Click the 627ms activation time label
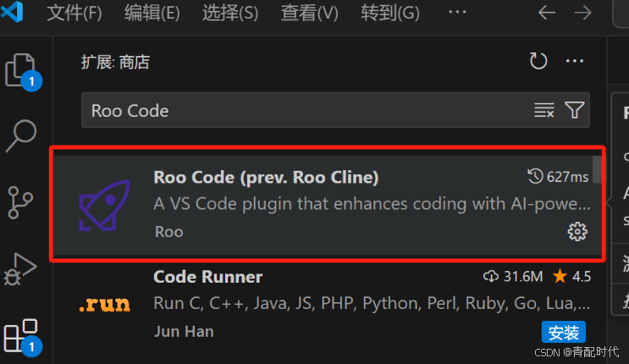Viewport: 629px width, 364px height. coord(558,177)
